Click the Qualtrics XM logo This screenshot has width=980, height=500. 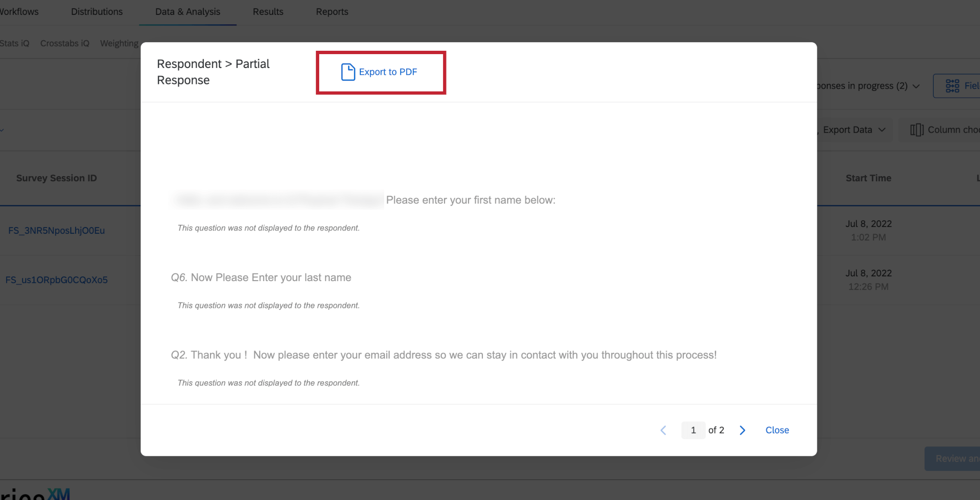point(33,493)
